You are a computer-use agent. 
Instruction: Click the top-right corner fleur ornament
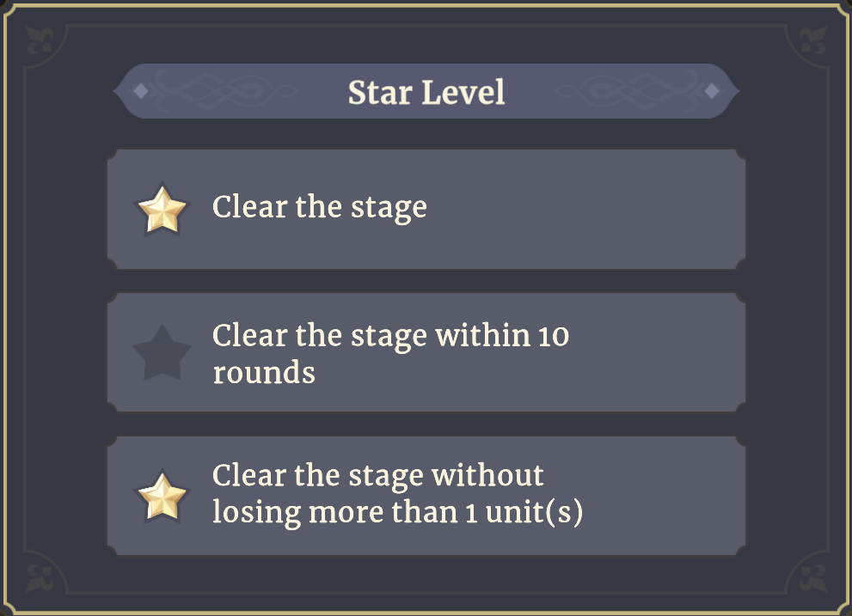(812, 40)
